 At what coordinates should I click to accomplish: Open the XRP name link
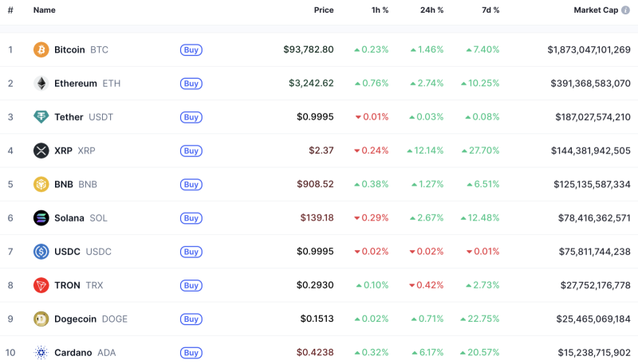click(x=75, y=151)
